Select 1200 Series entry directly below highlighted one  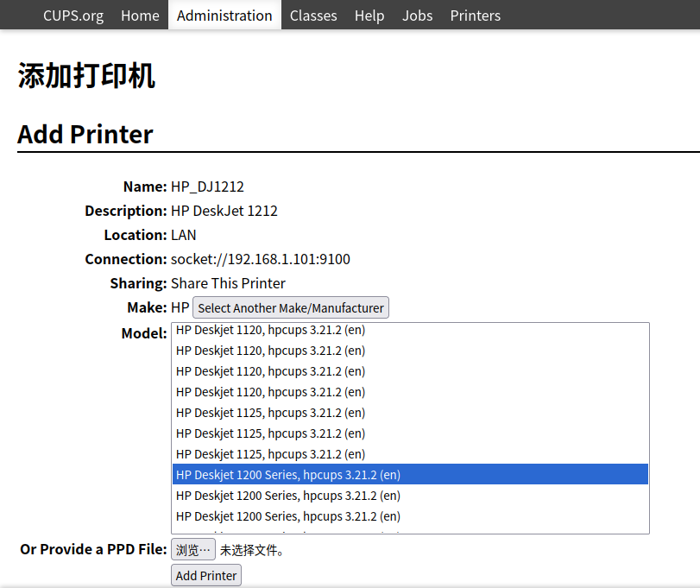[288, 496]
